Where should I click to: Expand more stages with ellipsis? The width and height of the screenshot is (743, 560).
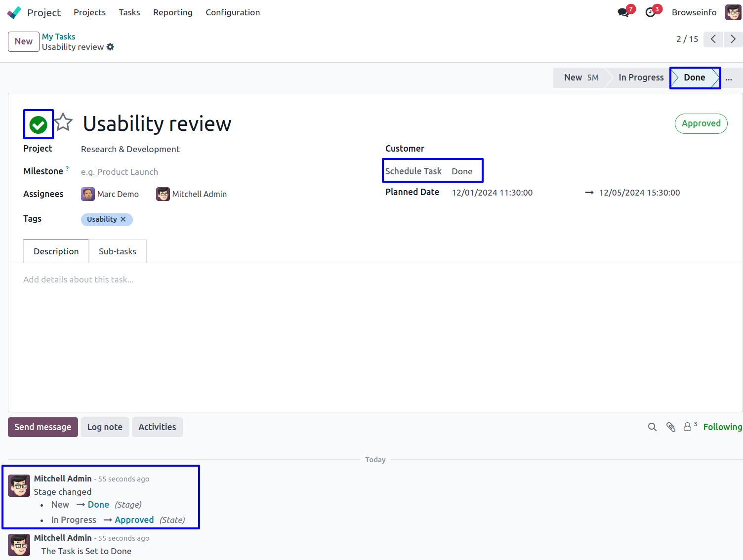point(729,78)
